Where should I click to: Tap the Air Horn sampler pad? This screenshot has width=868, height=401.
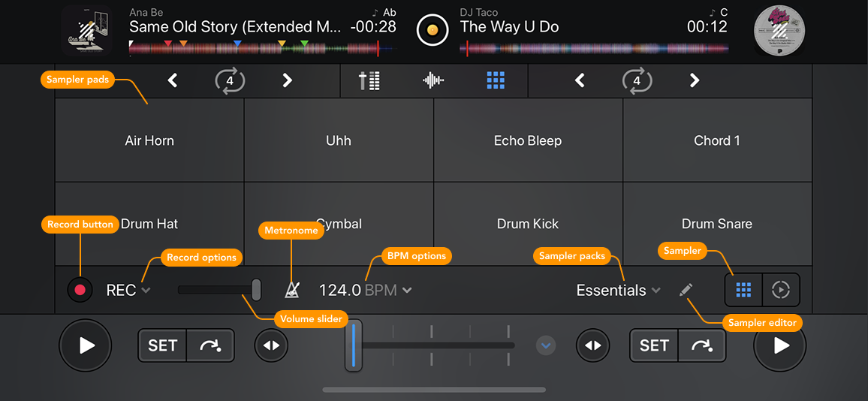pos(149,140)
